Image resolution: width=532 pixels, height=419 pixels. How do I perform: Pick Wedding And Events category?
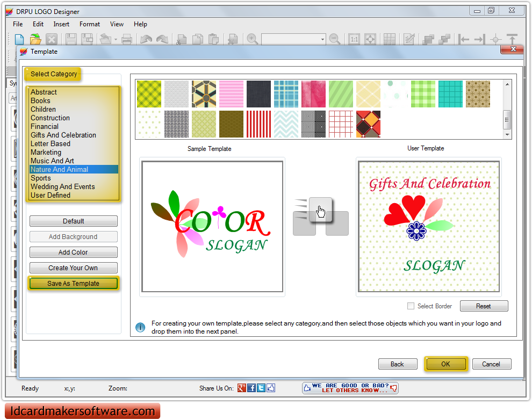click(x=63, y=187)
